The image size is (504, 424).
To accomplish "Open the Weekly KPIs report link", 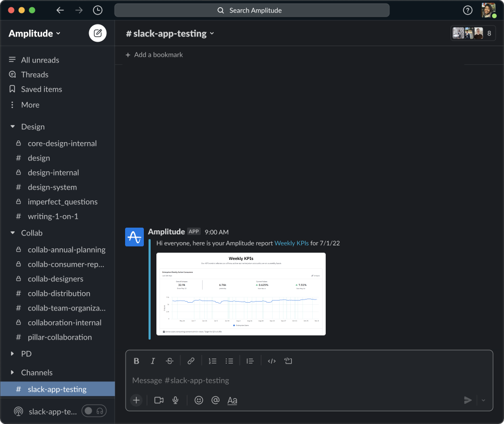I will 292,243.
